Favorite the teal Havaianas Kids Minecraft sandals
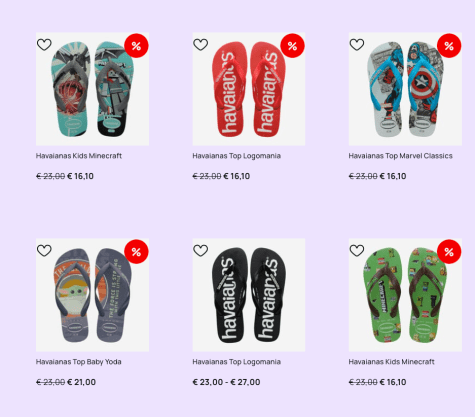 point(44,45)
